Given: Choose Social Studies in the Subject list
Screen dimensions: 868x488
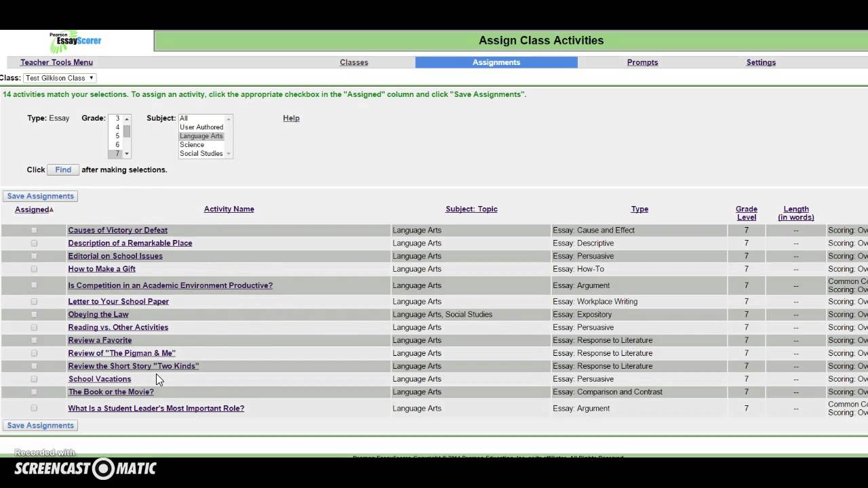Looking at the screenshot, I should tap(201, 154).
